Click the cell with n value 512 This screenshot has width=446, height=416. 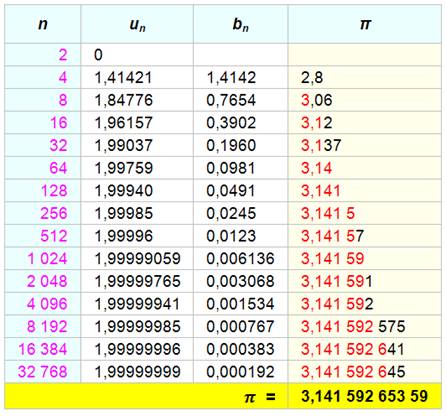click(x=43, y=236)
